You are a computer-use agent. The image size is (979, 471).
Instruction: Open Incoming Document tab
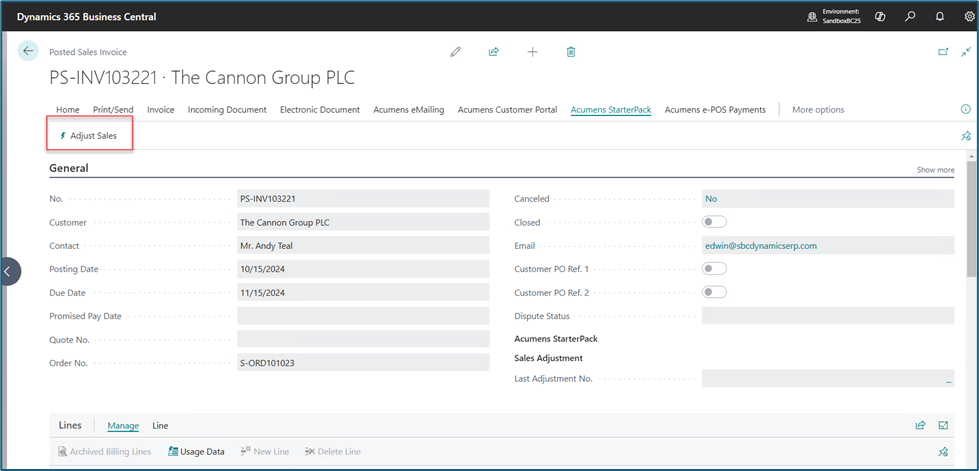coord(227,109)
